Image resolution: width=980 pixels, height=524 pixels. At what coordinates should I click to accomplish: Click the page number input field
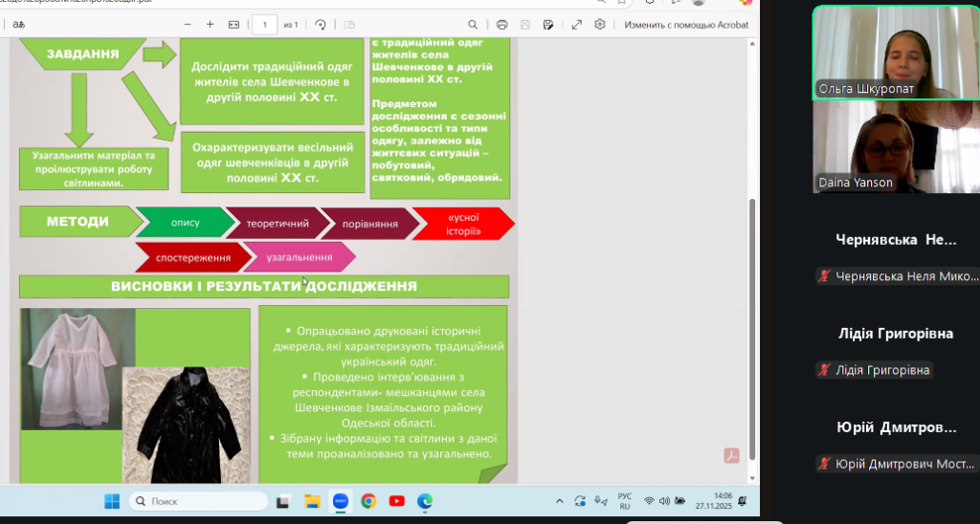pos(265,25)
